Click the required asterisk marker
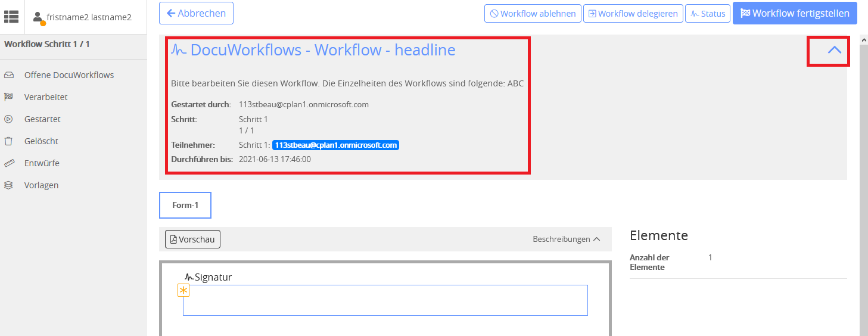This screenshot has width=868, height=336. tap(183, 290)
